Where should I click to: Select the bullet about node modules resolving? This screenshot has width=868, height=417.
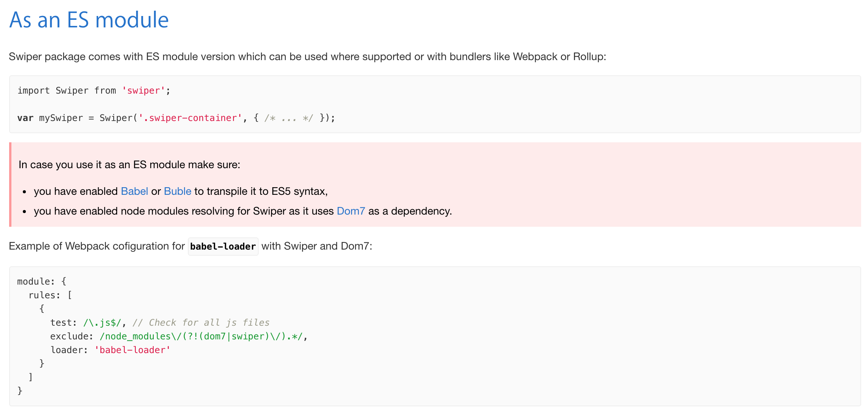click(243, 211)
